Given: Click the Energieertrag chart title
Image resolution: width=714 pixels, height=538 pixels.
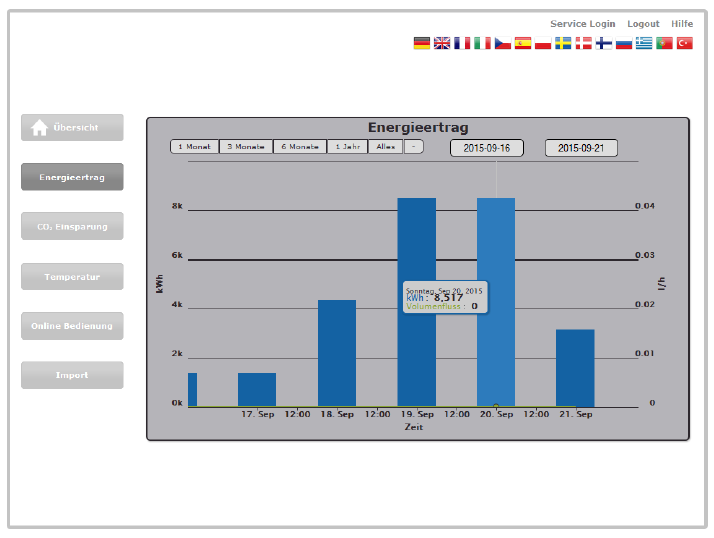Looking at the screenshot, I should pos(418,128).
